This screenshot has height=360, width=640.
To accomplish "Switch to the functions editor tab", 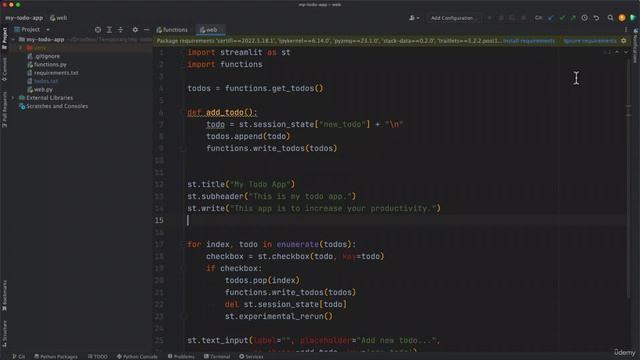I will (x=172, y=30).
